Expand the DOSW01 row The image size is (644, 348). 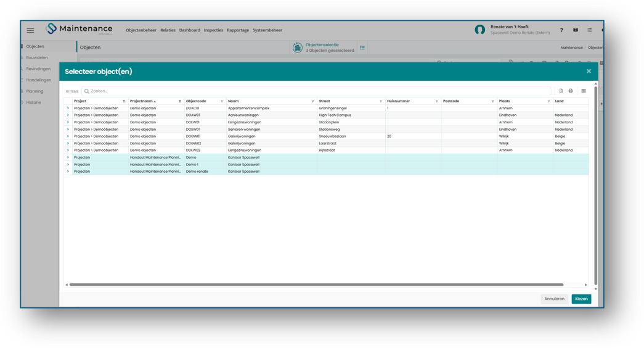(x=68, y=129)
